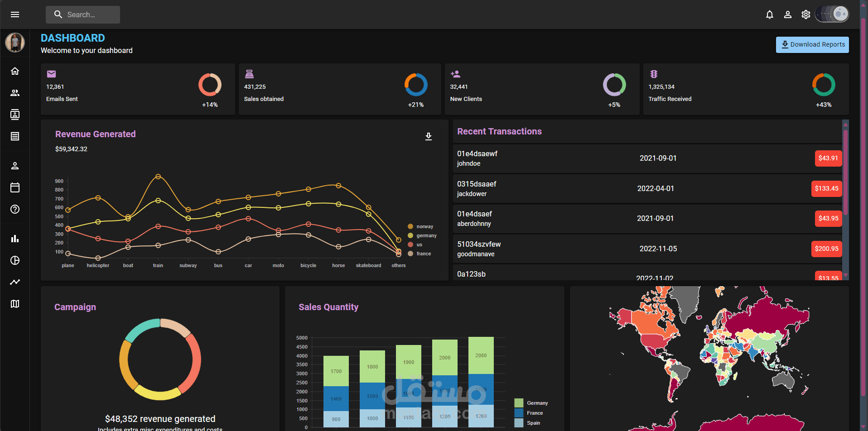Collapse the sidebar with hamburger menu
Viewport: 868px width, 431px height.
tap(15, 14)
